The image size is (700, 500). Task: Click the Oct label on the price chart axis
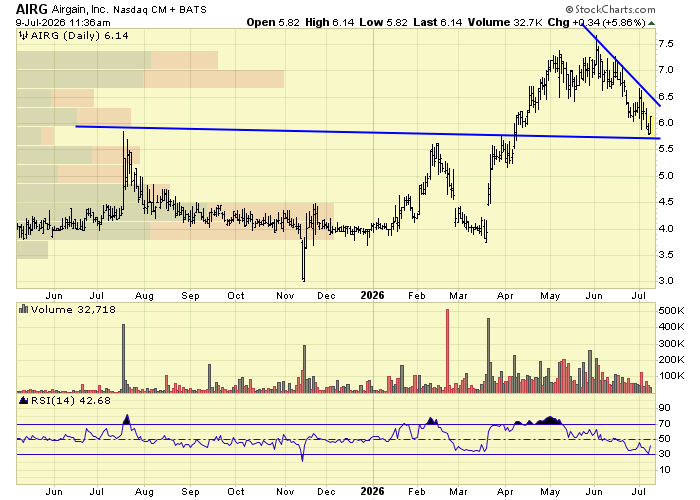236,296
